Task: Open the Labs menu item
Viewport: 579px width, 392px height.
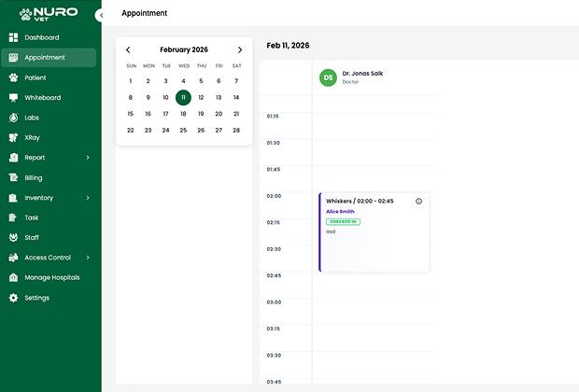Action: [x=49, y=118]
